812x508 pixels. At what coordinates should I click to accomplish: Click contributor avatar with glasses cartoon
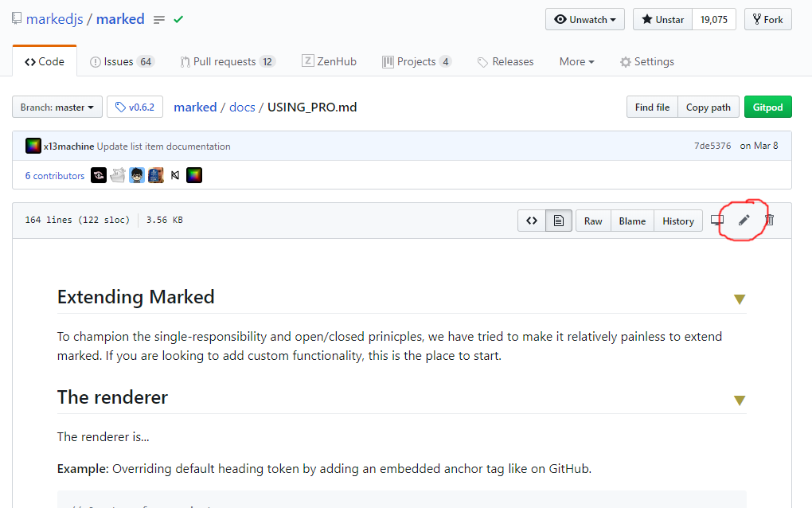tap(137, 175)
